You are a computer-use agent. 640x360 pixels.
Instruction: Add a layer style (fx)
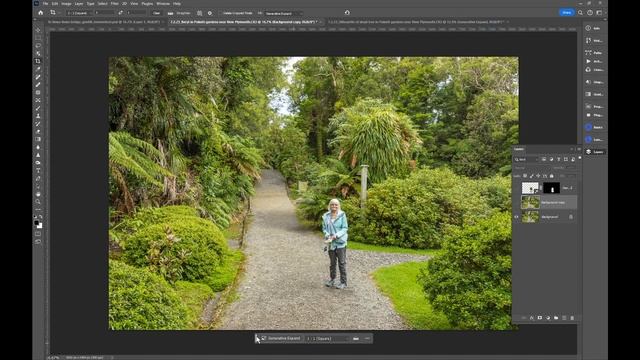531,318
